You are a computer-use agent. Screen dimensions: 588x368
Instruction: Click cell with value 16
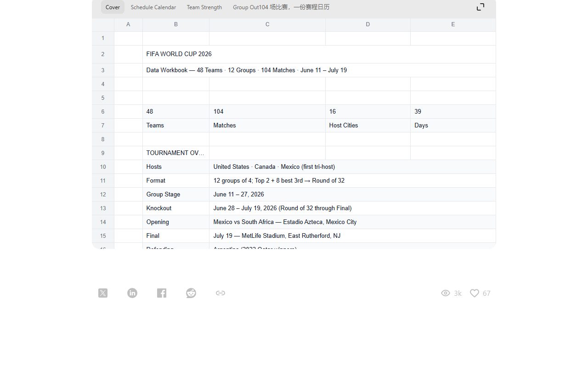368,112
